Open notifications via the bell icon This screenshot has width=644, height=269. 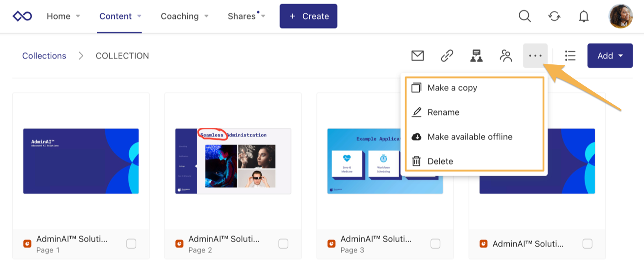(x=583, y=16)
